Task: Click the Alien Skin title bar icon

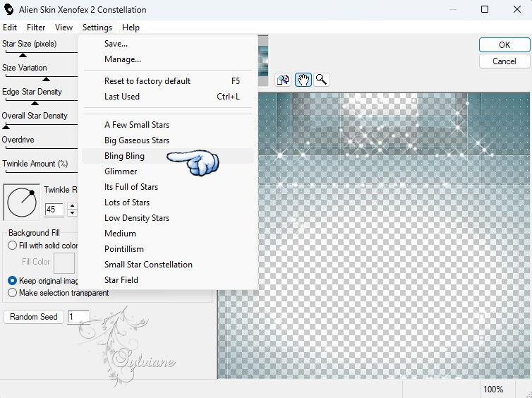Action: point(8,9)
